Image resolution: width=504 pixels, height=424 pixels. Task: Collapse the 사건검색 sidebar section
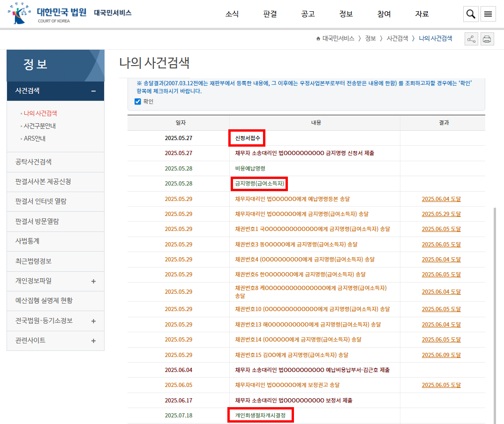(x=93, y=91)
